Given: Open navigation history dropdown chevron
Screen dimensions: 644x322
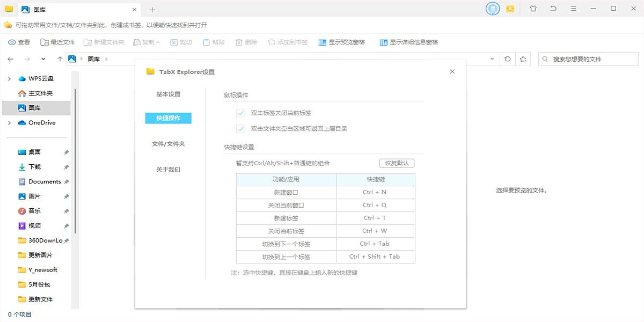Looking at the screenshot, I should (44, 59).
